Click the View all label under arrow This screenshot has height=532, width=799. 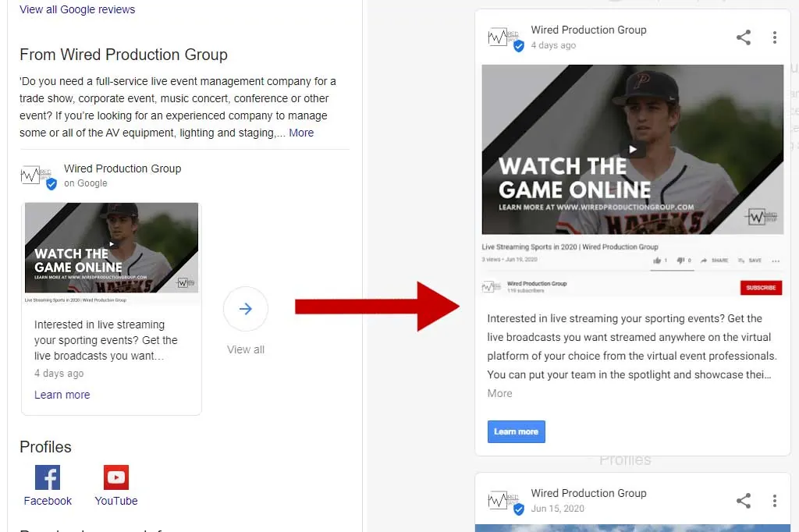[x=246, y=349]
